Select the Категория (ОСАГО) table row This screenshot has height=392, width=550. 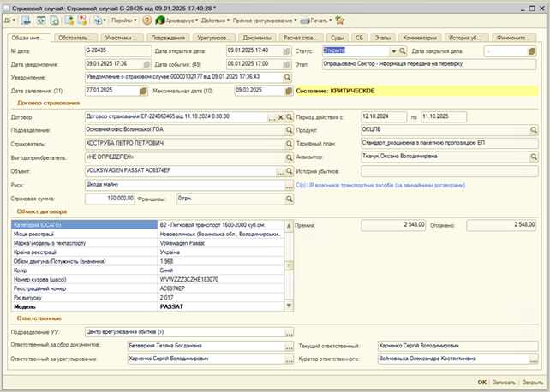coord(147,225)
